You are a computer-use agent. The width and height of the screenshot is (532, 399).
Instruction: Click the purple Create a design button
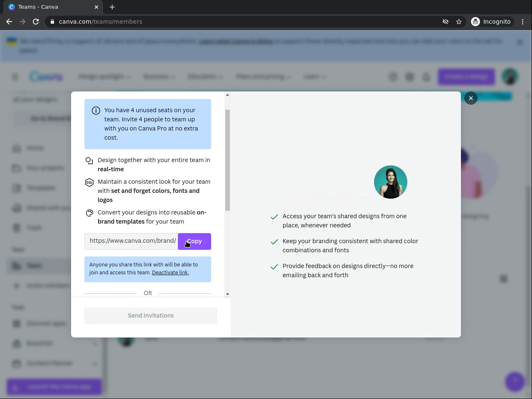(x=466, y=77)
